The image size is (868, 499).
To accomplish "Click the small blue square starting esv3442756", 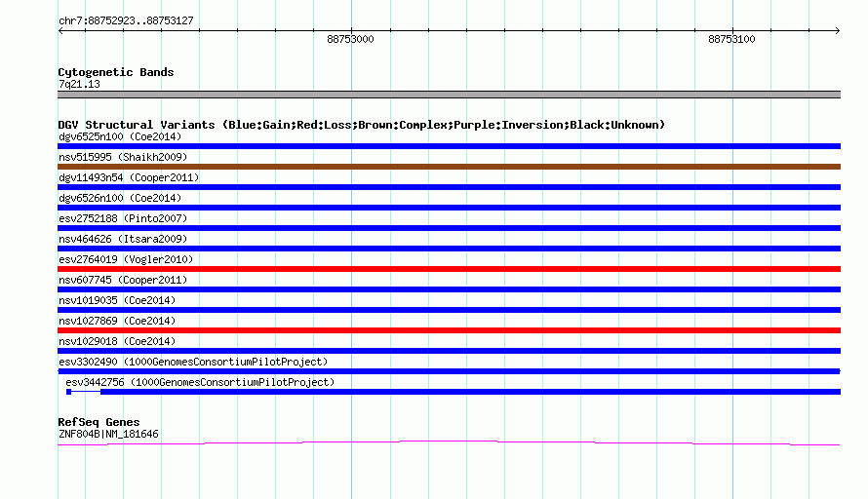I will 68,392.
